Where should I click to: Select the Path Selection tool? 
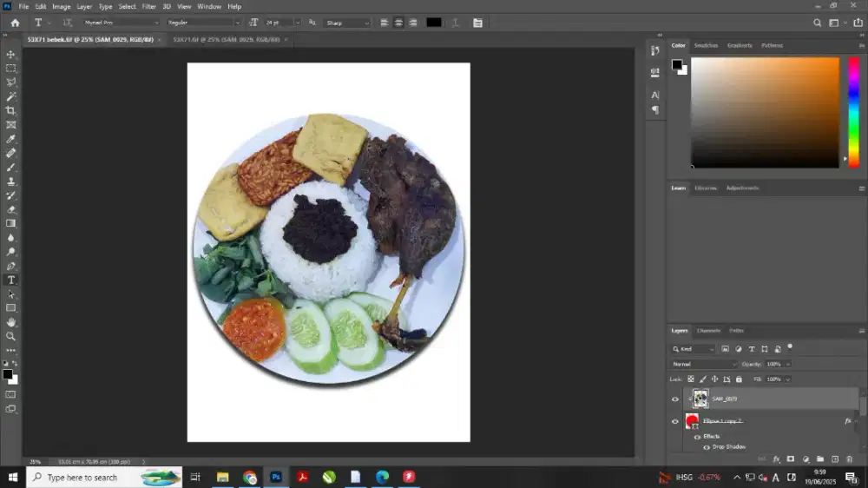pyautogui.click(x=10, y=294)
